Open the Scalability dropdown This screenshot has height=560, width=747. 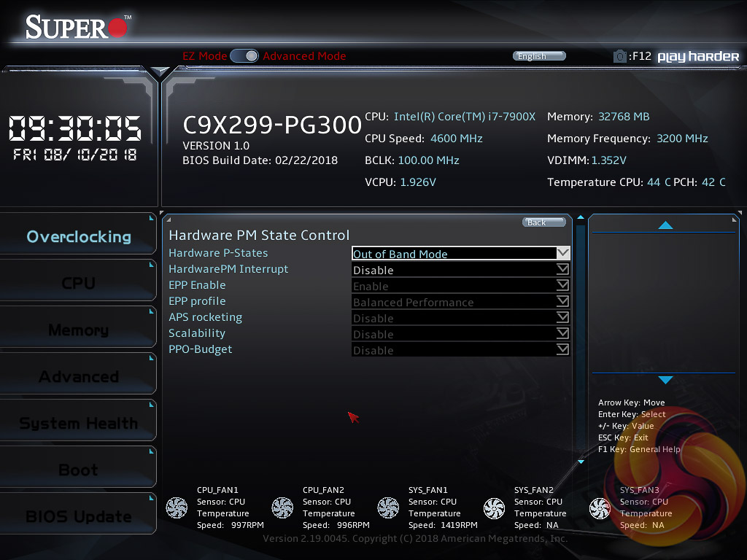tap(460, 334)
